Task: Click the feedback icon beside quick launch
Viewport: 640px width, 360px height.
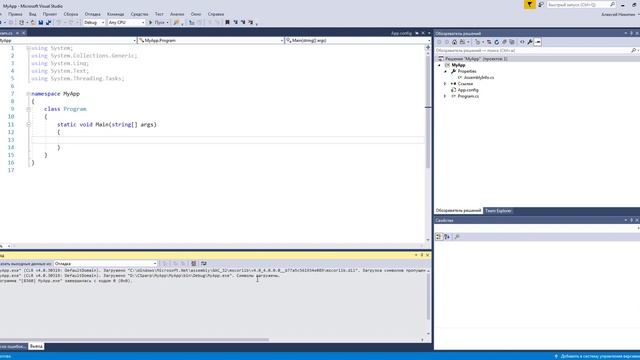Action: (541, 4)
